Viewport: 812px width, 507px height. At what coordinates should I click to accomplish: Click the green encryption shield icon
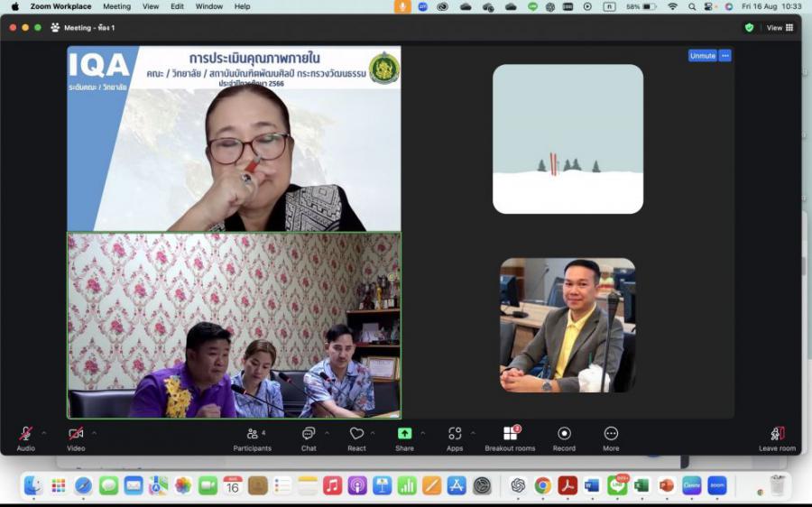coord(749,28)
